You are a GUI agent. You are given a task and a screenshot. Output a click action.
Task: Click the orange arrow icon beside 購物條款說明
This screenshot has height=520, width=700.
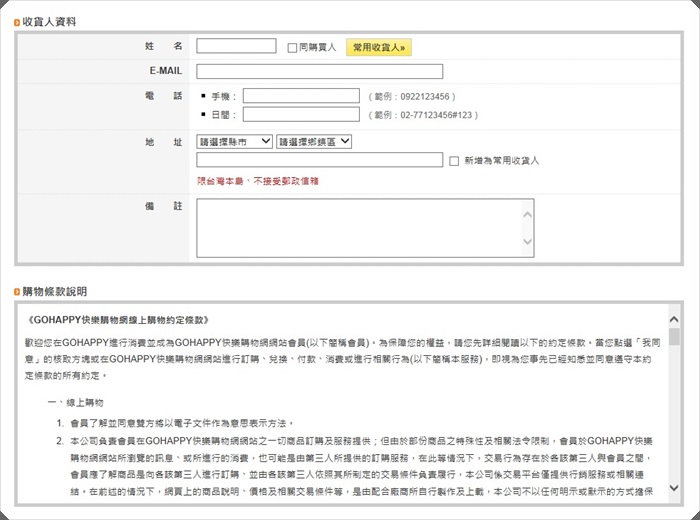pyautogui.click(x=17, y=292)
